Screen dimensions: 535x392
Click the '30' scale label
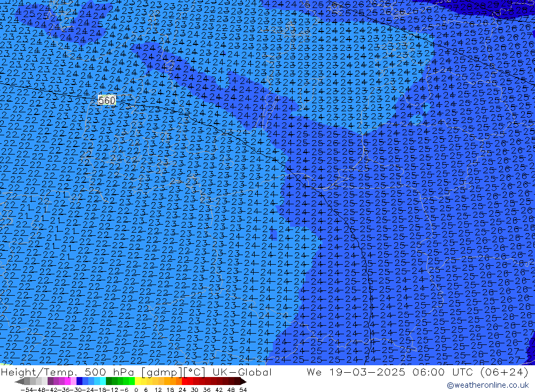tap(195, 390)
